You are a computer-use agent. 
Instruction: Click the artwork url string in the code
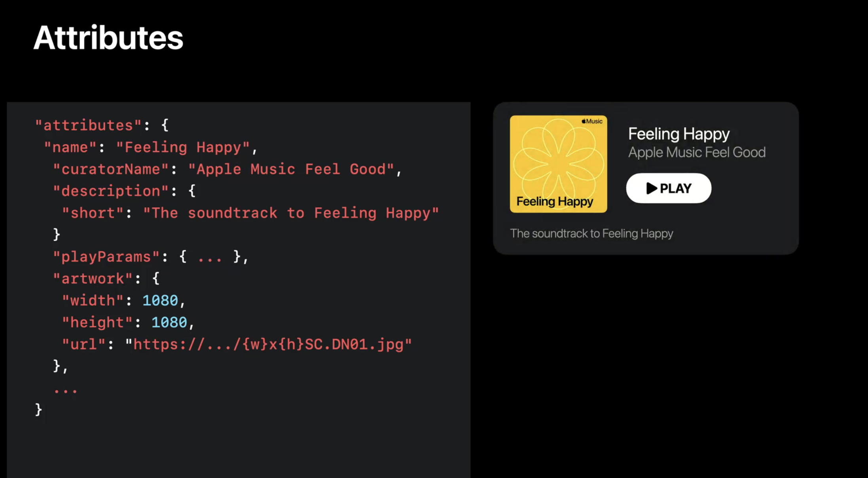(x=269, y=344)
